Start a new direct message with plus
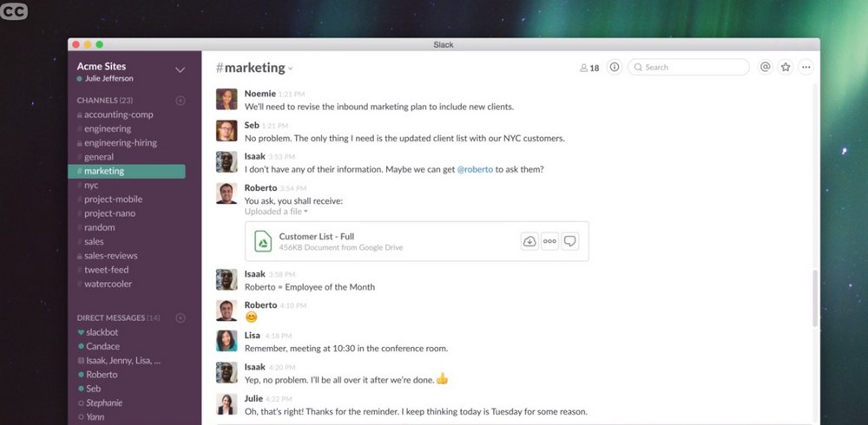The image size is (868, 425). pyautogui.click(x=181, y=318)
